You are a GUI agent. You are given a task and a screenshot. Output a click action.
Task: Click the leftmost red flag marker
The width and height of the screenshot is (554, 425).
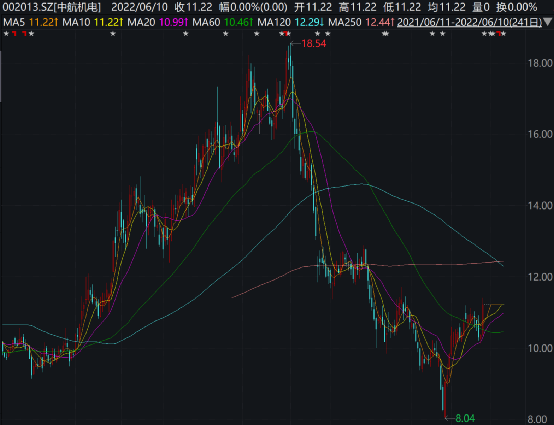(x=14, y=34)
